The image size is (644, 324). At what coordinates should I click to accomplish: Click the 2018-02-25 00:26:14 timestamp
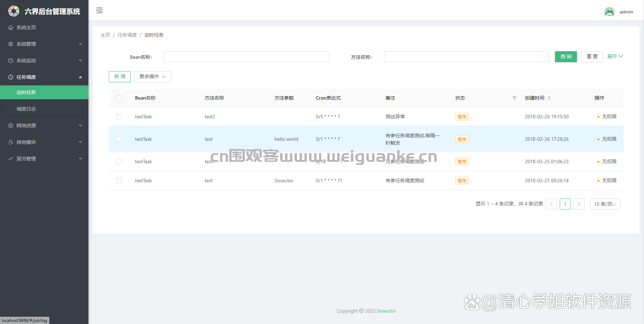pyautogui.click(x=547, y=180)
